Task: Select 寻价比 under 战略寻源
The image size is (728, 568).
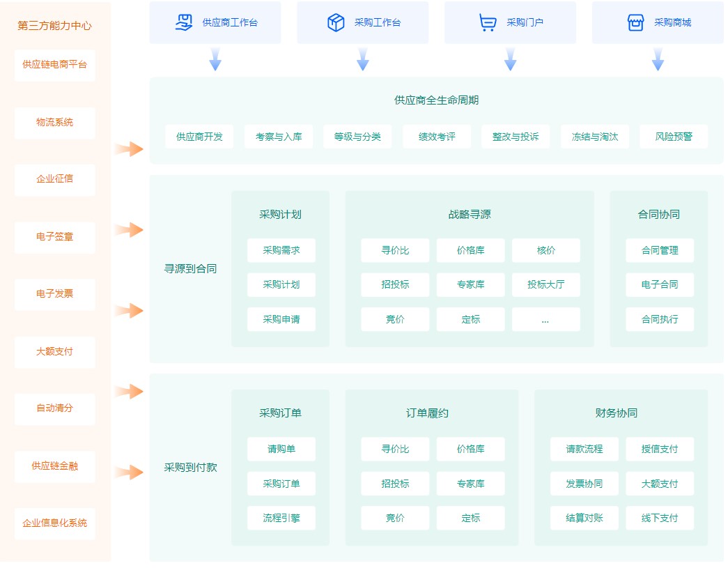Action: pos(395,250)
